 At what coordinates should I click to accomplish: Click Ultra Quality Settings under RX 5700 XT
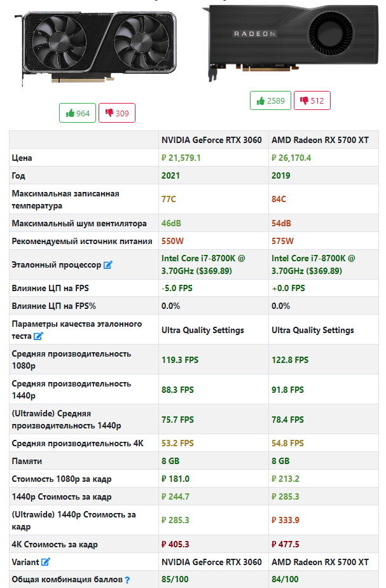coord(313,330)
